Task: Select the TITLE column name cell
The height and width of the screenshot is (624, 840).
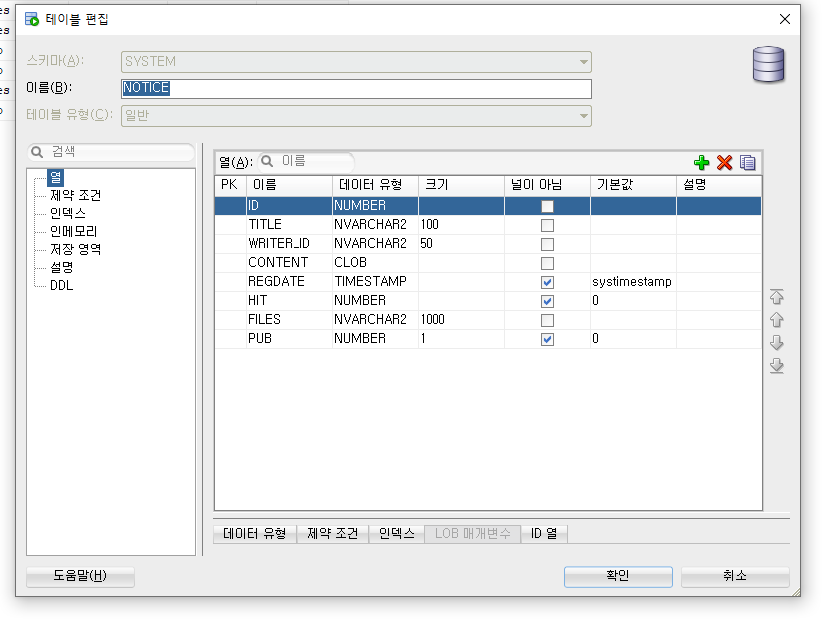Action: [289, 224]
